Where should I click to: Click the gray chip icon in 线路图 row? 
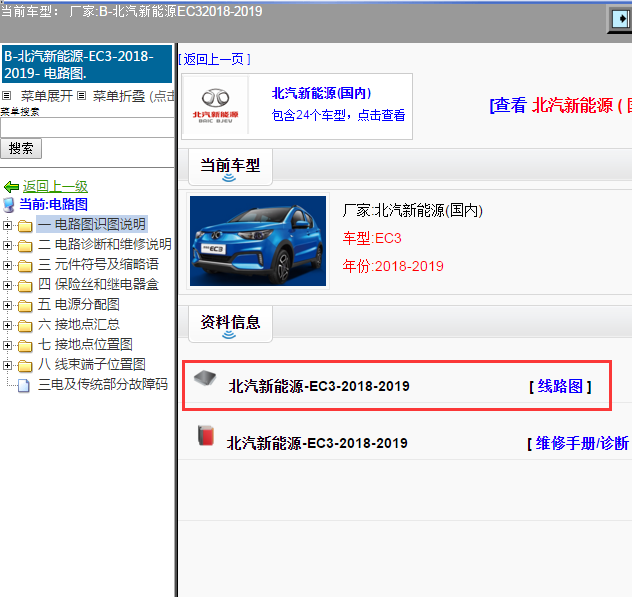point(205,378)
